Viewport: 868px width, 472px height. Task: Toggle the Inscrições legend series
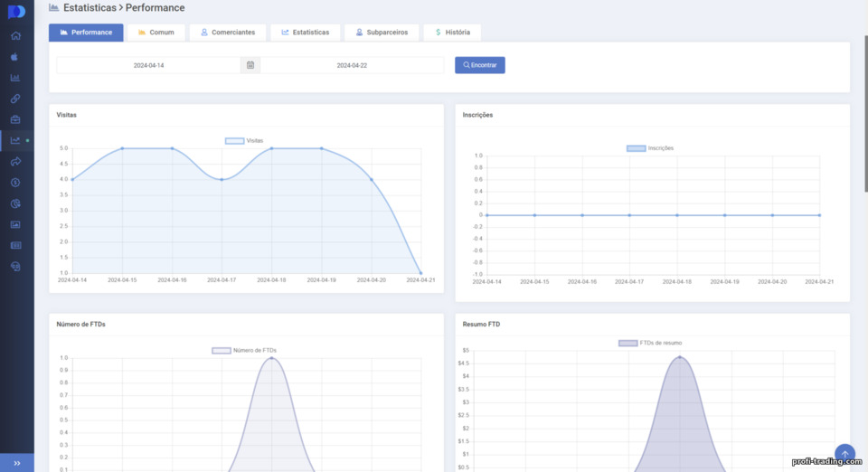(650, 148)
